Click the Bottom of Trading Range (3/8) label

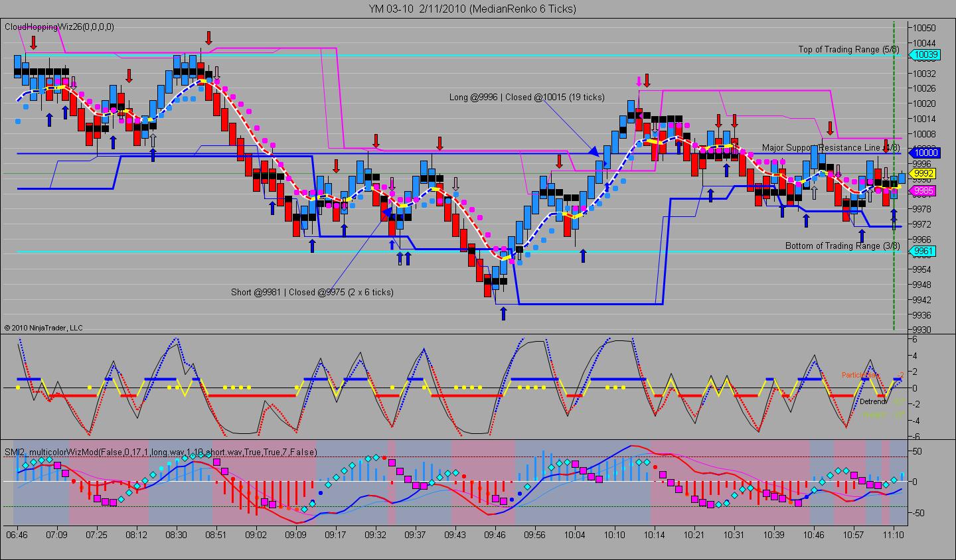(842, 245)
